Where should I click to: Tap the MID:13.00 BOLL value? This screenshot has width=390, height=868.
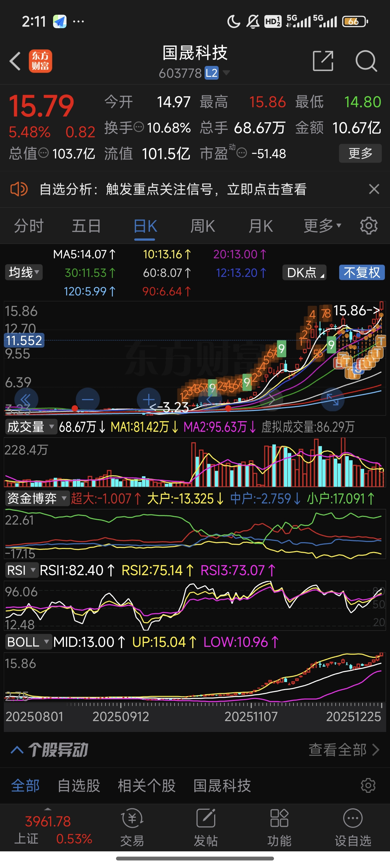(x=89, y=642)
